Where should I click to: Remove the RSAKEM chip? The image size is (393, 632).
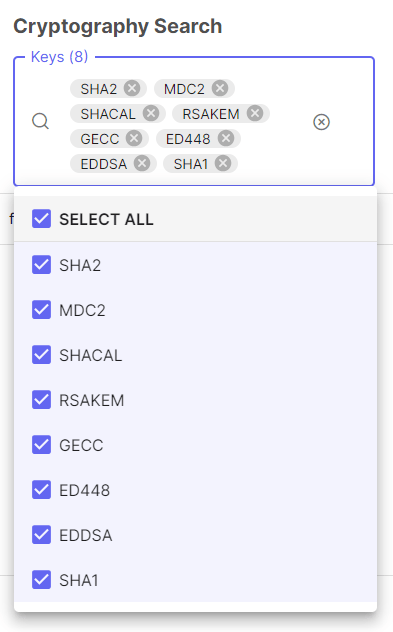pyautogui.click(x=255, y=114)
